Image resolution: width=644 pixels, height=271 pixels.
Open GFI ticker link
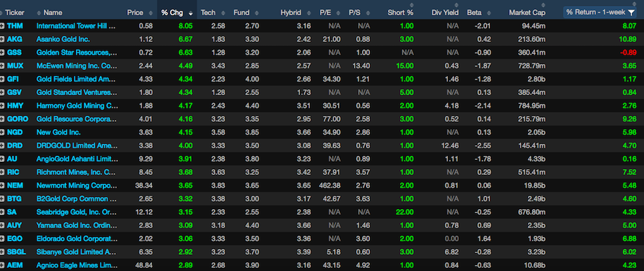tap(13, 79)
